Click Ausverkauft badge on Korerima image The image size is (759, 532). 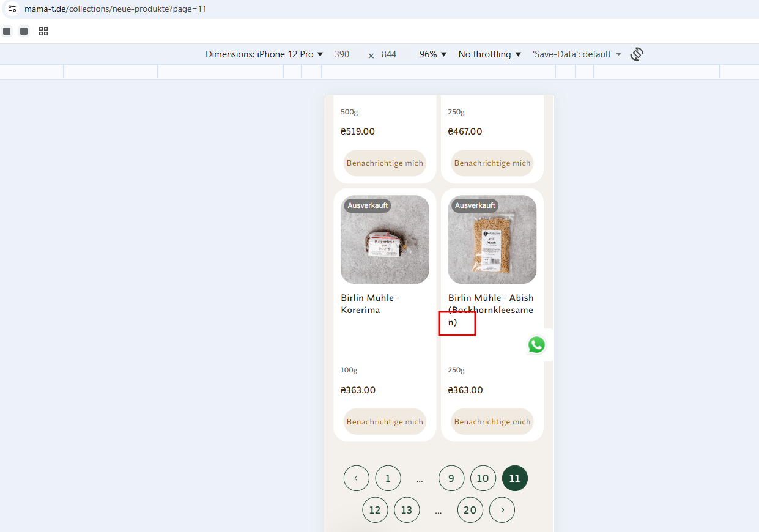point(368,205)
